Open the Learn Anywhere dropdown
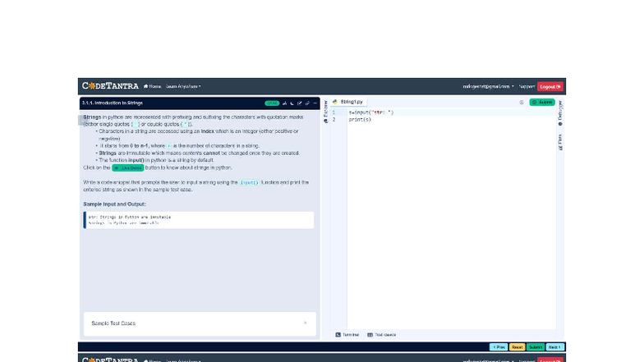Image resolution: width=644 pixels, height=362 pixels. click(183, 86)
